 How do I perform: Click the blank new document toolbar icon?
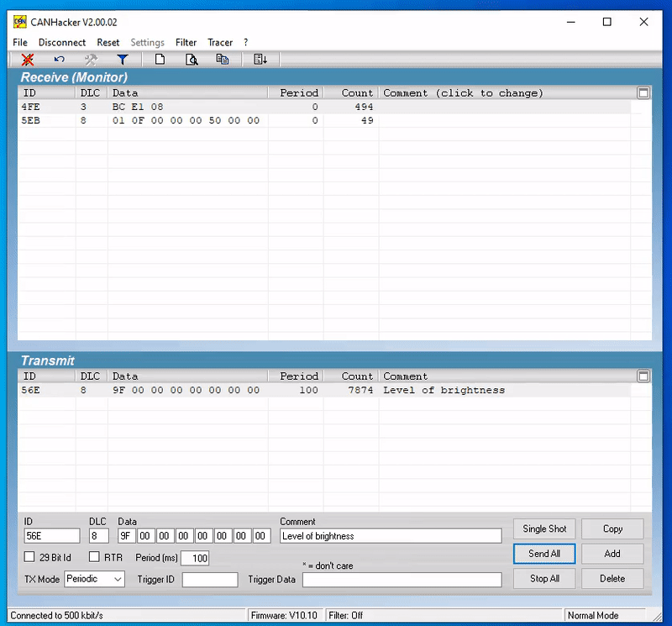[160, 60]
